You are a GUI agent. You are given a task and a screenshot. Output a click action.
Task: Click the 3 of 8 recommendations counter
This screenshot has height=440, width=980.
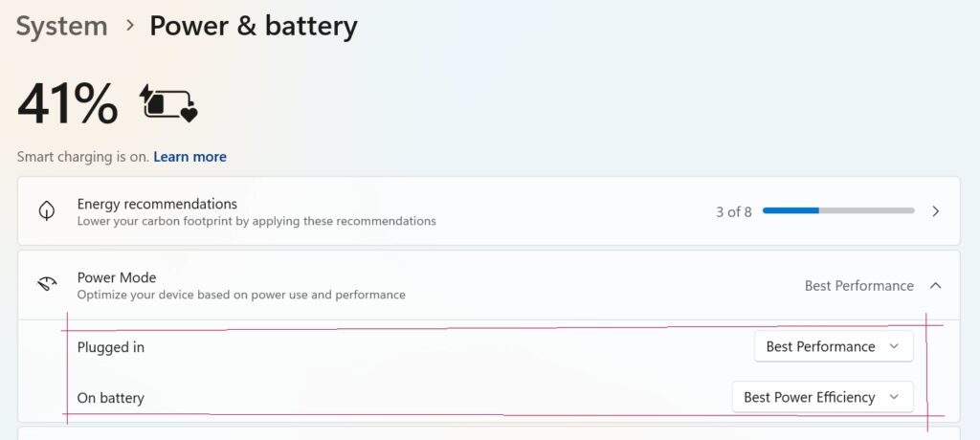(x=734, y=211)
